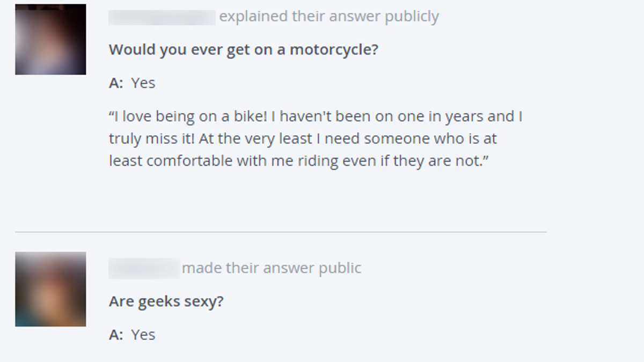Viewport: 644px width, 362px height.
Task: Click the horizontal divider between the two answers
Action: tap(281, 232)
